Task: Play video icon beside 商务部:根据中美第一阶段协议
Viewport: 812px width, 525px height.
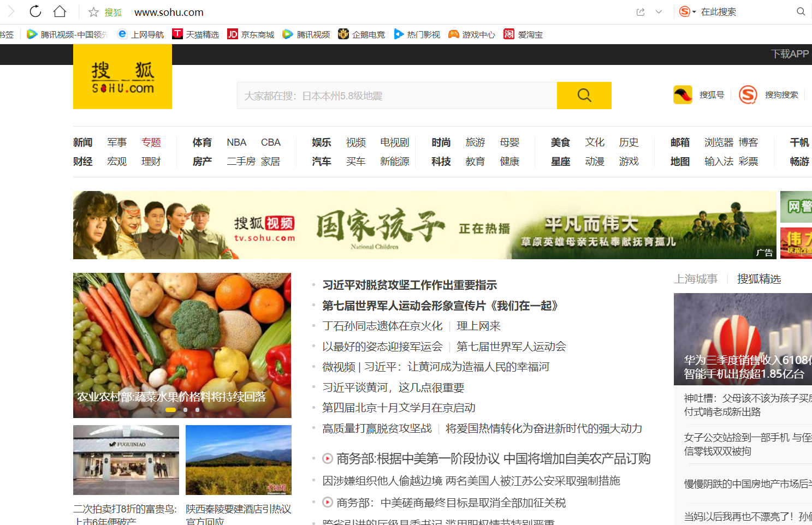Action: coord(328,458)
